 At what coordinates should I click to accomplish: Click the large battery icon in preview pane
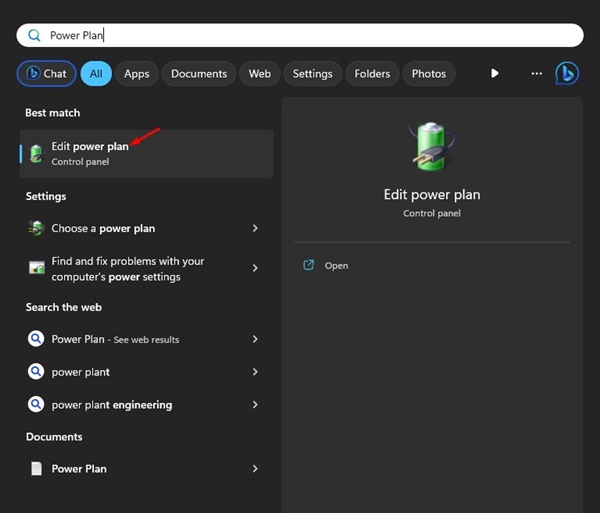click(x=432, y=147)
